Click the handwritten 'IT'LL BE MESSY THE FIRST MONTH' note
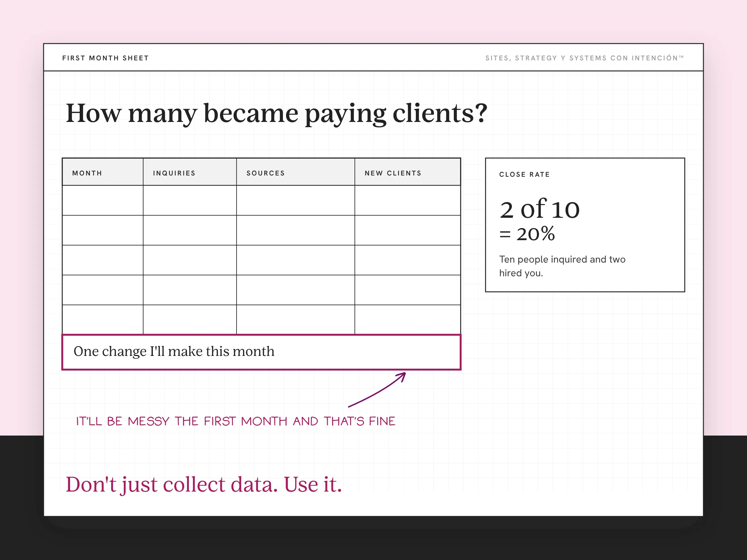Screen dimensions: 747x560 coord(235,421)
